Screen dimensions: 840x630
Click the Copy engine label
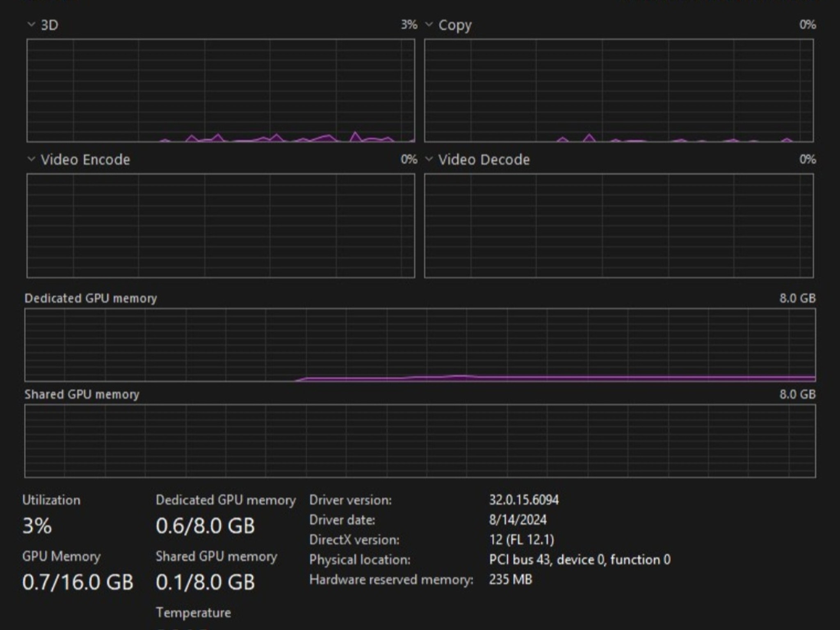click(455, 25)
